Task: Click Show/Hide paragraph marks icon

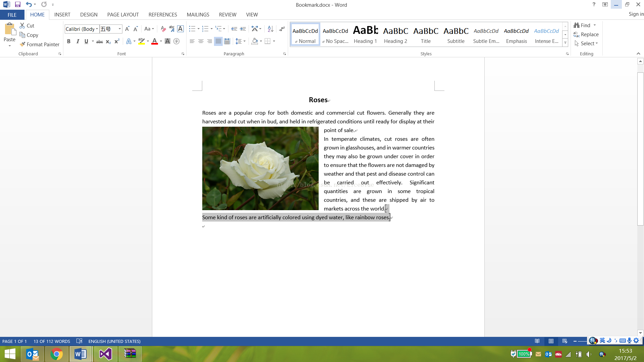Action: coord(282,29)
